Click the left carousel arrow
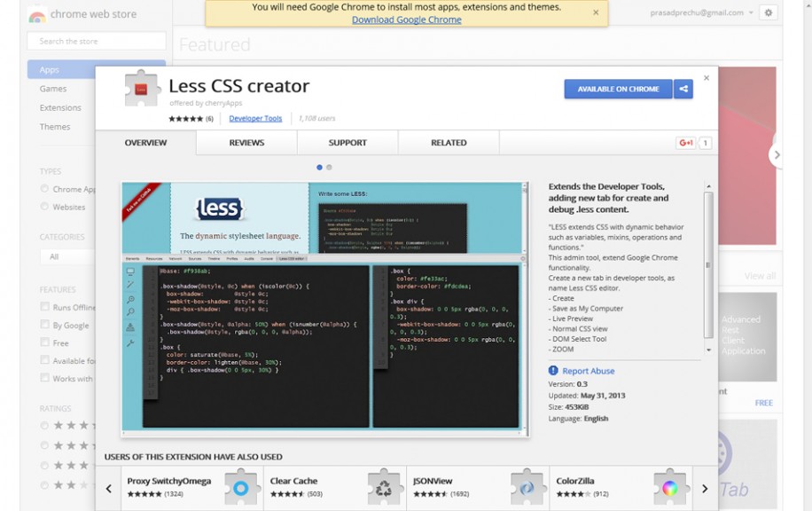The height and width of the screenshot is (511, 812). click(108, 487)
